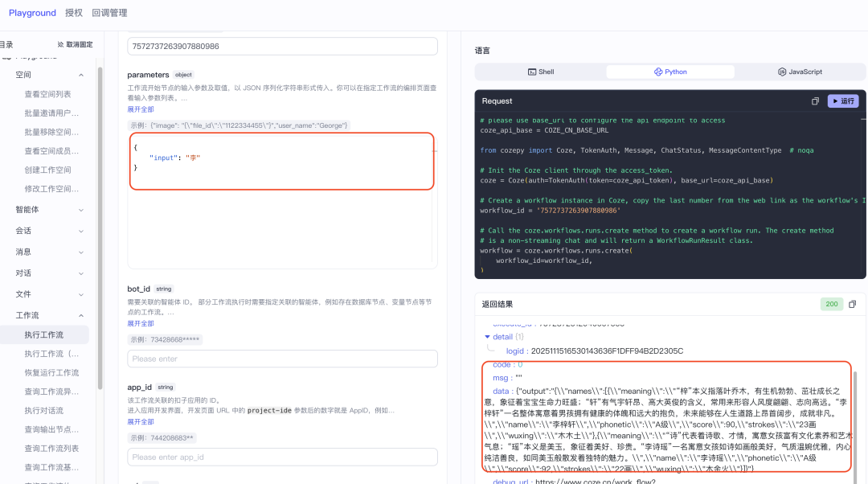This screenshot has width=868, height=484.
Task: Click the Request panel title
Action: click(x=497, y=101)
